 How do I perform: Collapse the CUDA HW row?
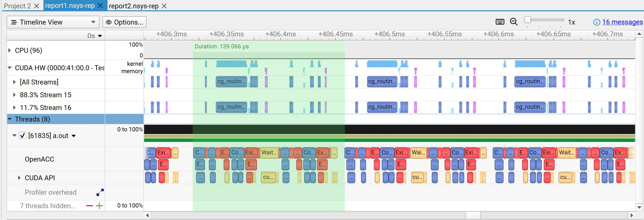(x=10, y=68)
